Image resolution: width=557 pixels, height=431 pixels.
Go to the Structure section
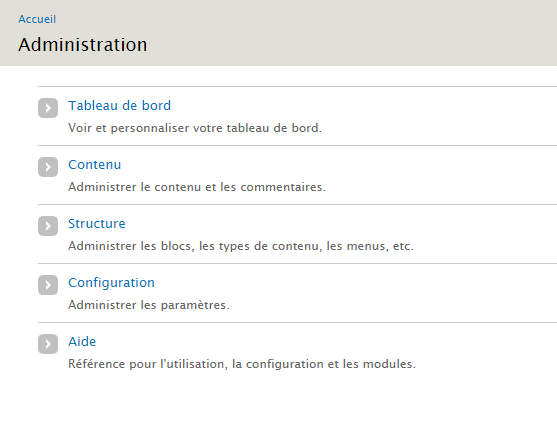click(x=97, y=223)
